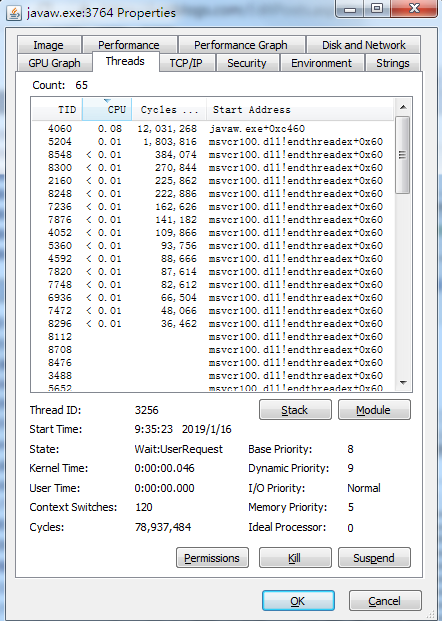Select thread row with TID 6936
The width and height of the screenshot is (442, 621).
(213, 298)
